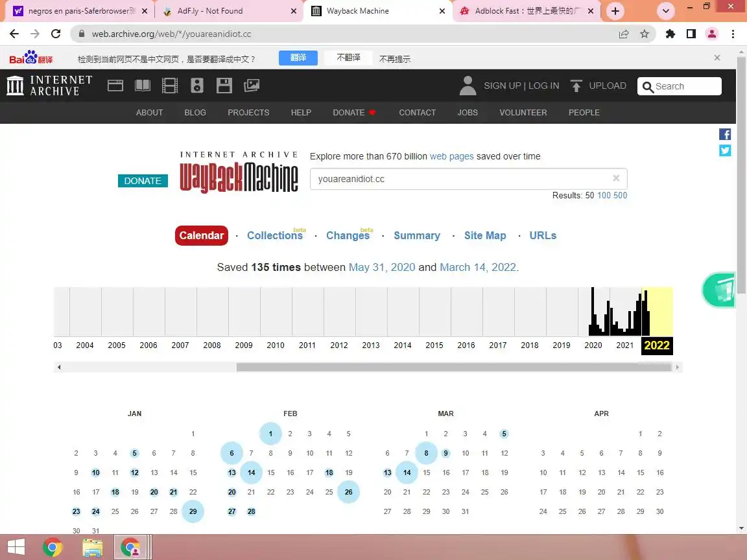Click the Upload arrow icon
This screenshot has width=747, height=560.
pos(576,86)
